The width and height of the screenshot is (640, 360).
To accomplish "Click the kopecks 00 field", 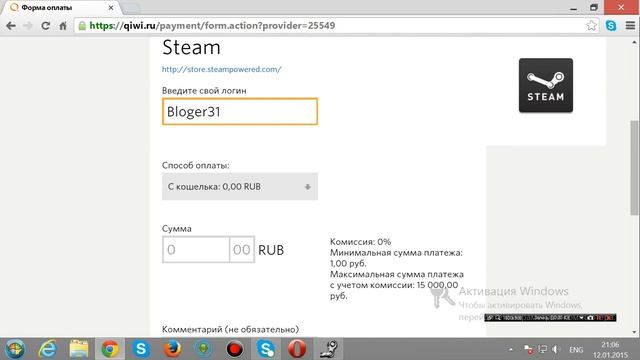I will tap(242, 249).
